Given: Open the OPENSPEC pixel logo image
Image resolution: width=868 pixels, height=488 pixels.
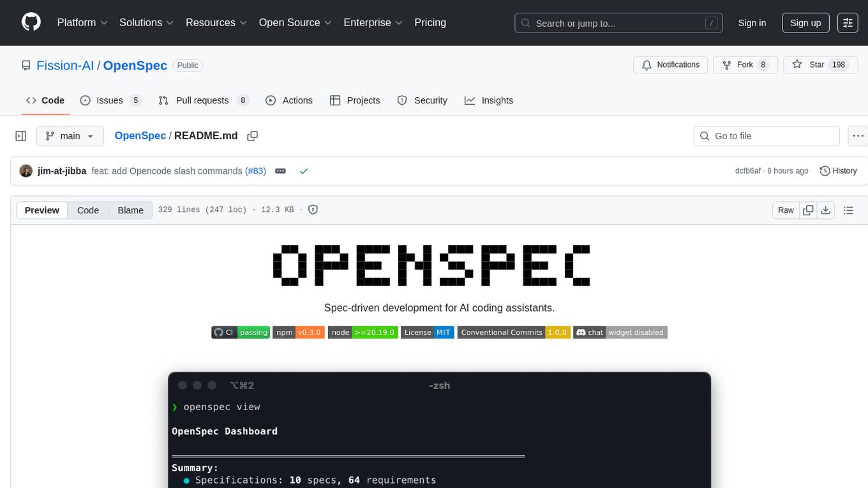Looking at the screenshot, I should (x=431, y=265).
